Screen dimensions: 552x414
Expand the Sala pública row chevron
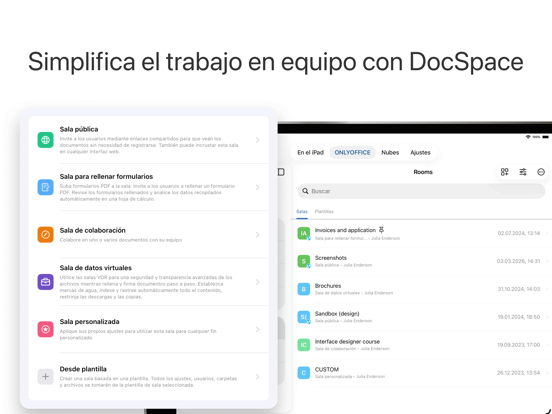(x=257, y=140)
